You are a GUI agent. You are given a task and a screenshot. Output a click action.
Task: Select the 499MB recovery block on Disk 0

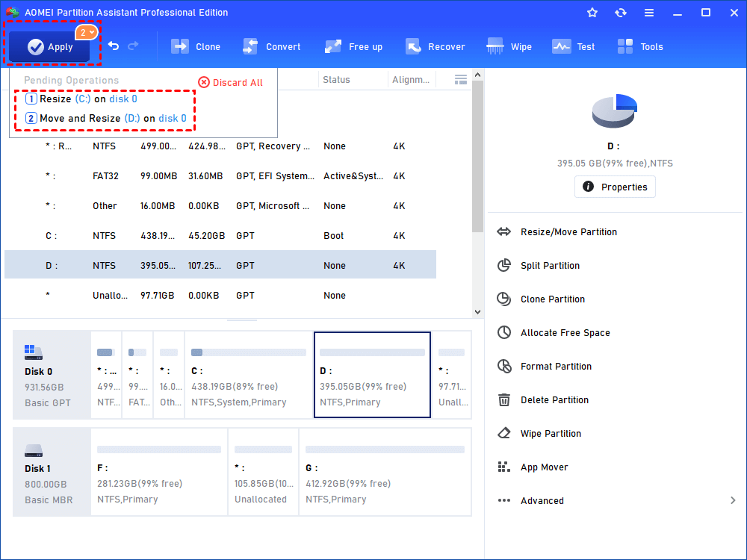106,376
